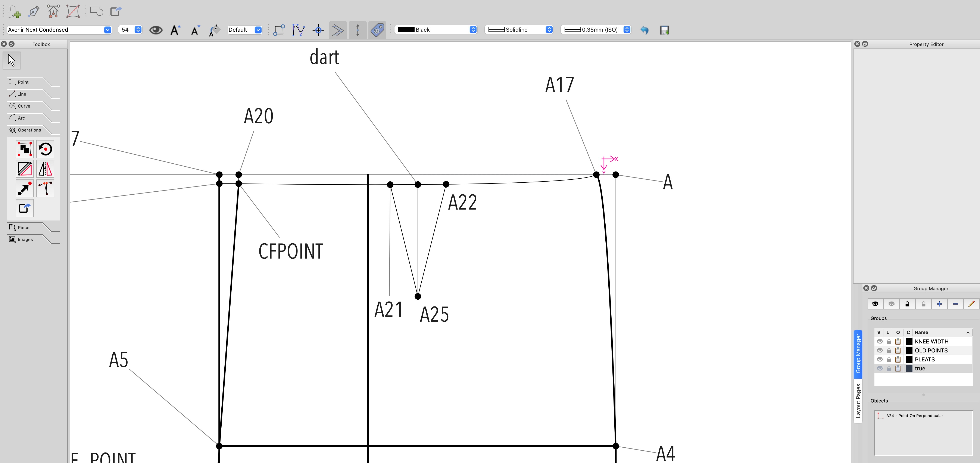This screenshot has height=463, width=980.
Task: Click the Add new group plus icon
Action: point(939,304)
